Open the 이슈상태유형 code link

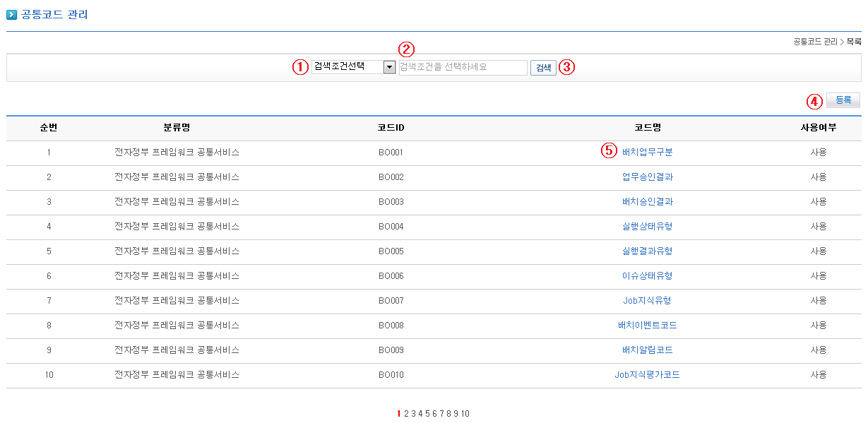tap(647, 275)
